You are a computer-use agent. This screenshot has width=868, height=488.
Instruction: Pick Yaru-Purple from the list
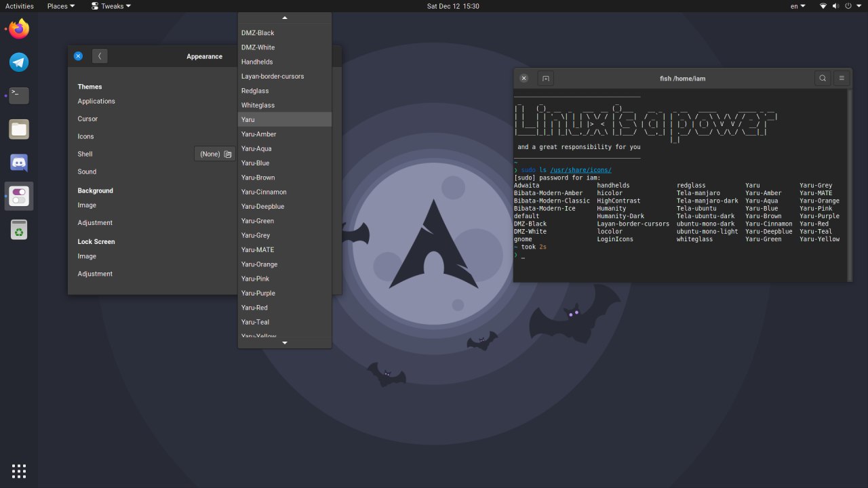pyautogui.click(x=285, y=293)
